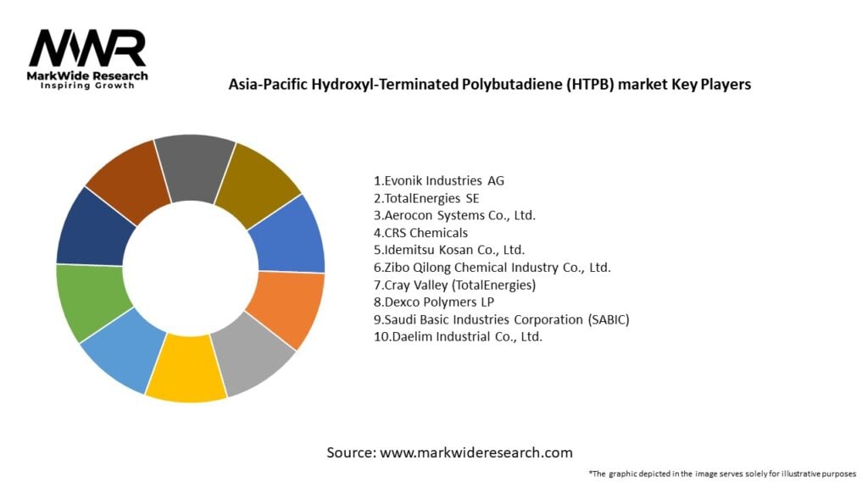Click the '2.TotalEnergies SE' list entry
The width and height of the screenshot is (868, 488).
coord(426,198)
